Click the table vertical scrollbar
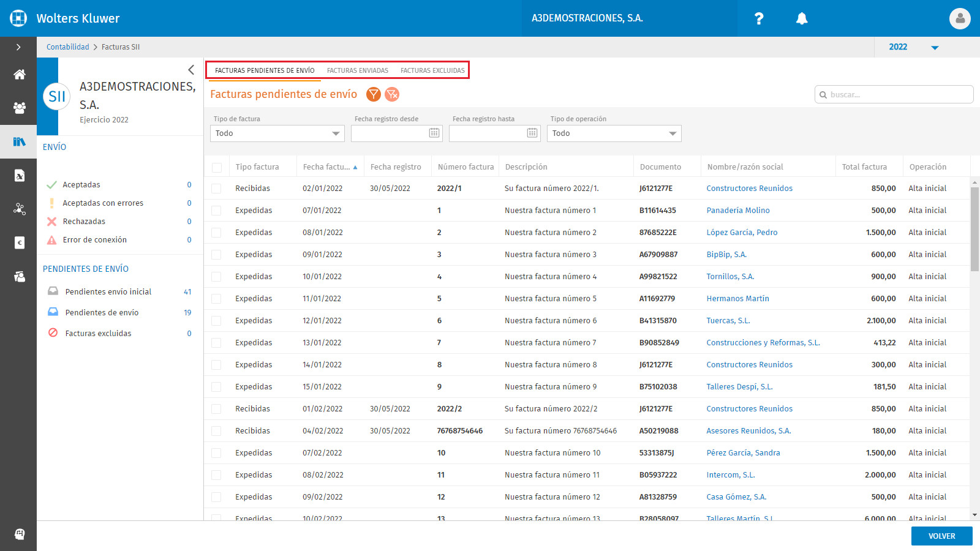Image resolution: width=980 pixels, height=551 pixels. tap(974, 229)
